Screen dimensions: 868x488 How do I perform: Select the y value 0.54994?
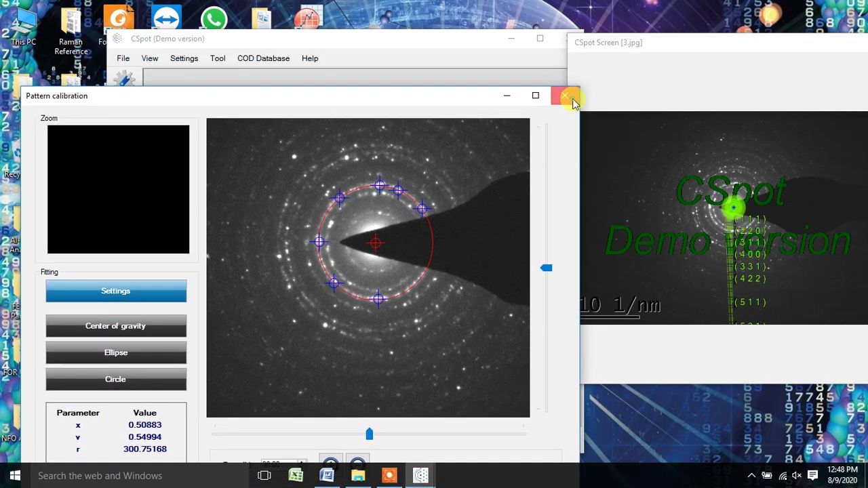[145, 437]
